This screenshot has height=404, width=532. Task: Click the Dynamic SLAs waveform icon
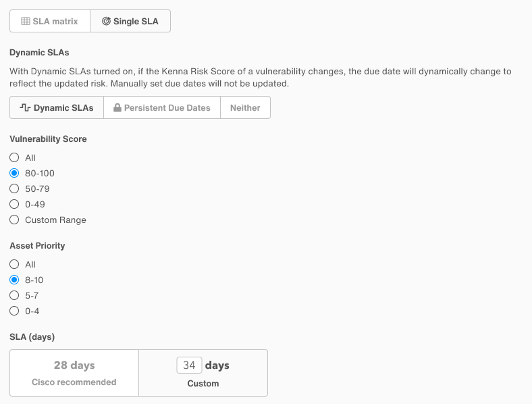pyautogui.click(x=25, y=107)
